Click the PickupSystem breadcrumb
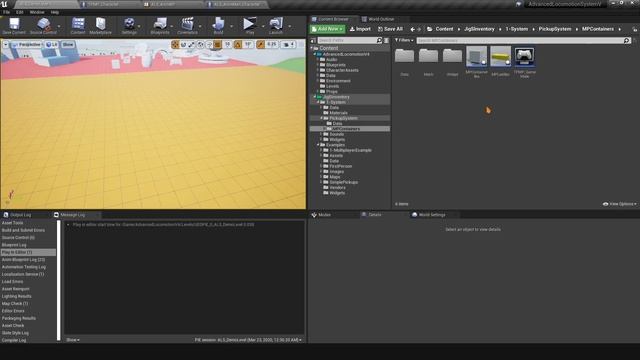The image size is (640, 360). (x=555, y=29)
